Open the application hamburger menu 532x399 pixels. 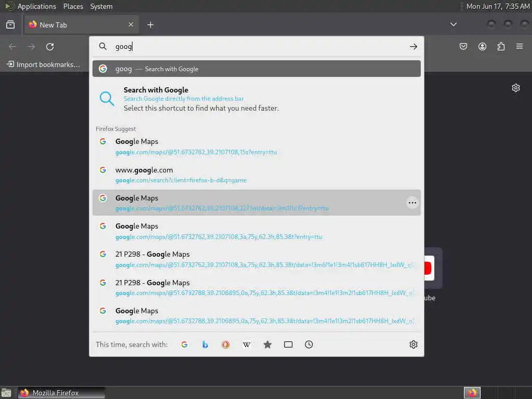tap(520, 46)
